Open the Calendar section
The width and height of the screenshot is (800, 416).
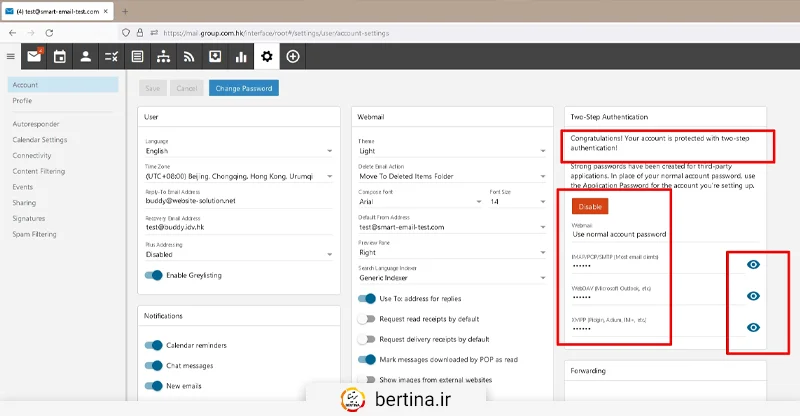coord(60,56)
